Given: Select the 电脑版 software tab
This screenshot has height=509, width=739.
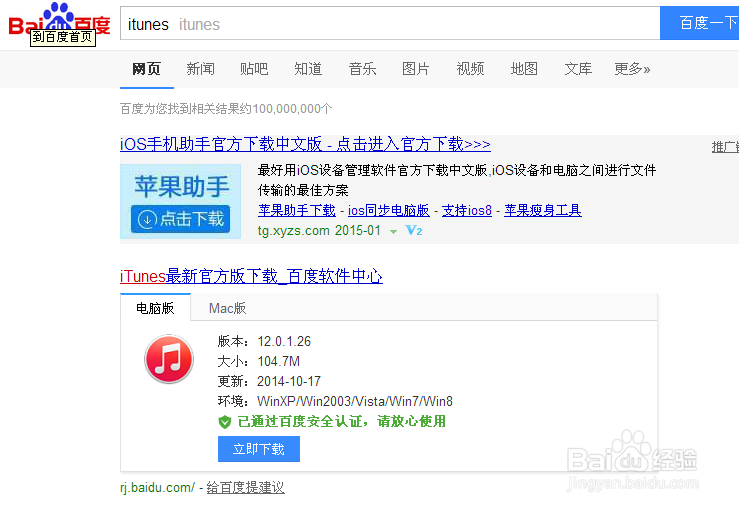Looking at the screenshot, I should pyautogui.click(x=155, y=308).
